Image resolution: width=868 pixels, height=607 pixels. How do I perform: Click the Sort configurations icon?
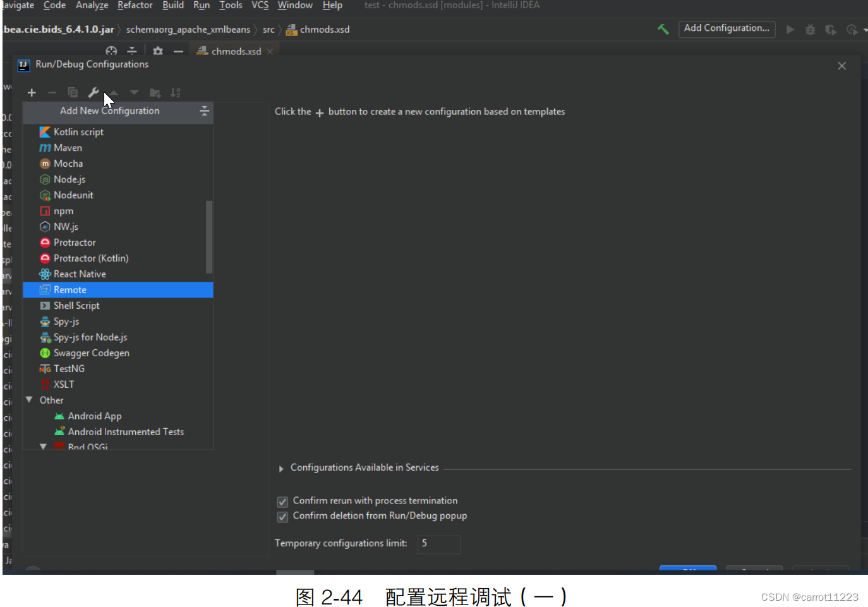[176, 93]
